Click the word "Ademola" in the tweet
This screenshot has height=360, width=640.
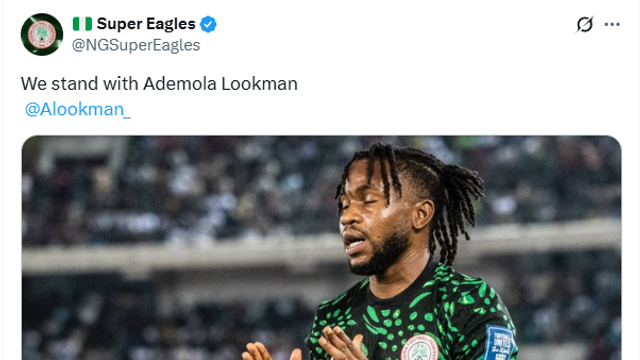tap(180, 84)
